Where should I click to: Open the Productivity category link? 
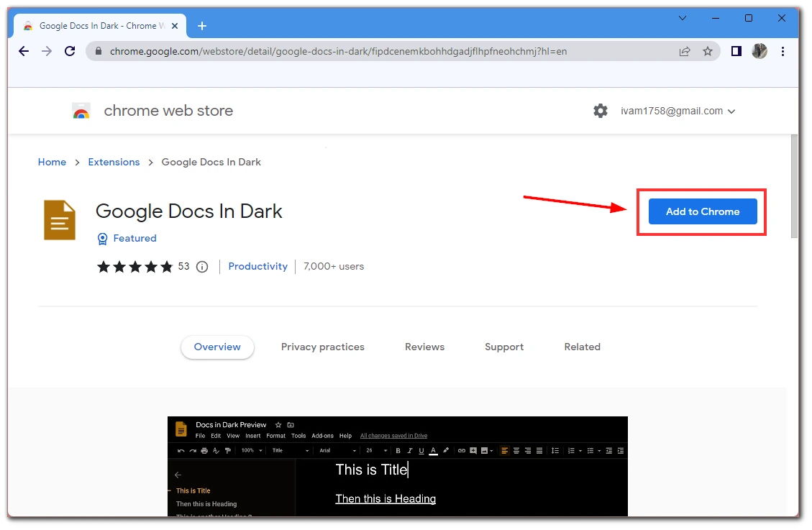coord(258,267)
